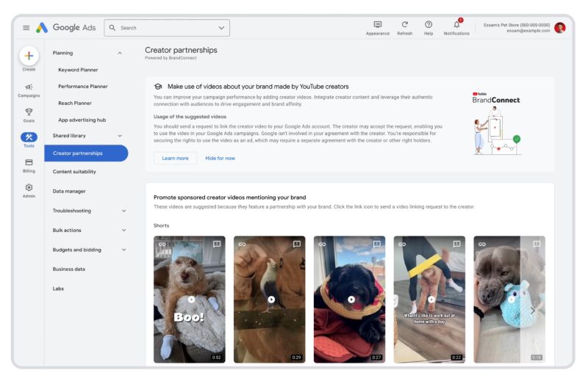Image resolution: width=588 pixels, height=384 pixels.
Task: Open the hamburger main menu
Action: coord(26,28)
